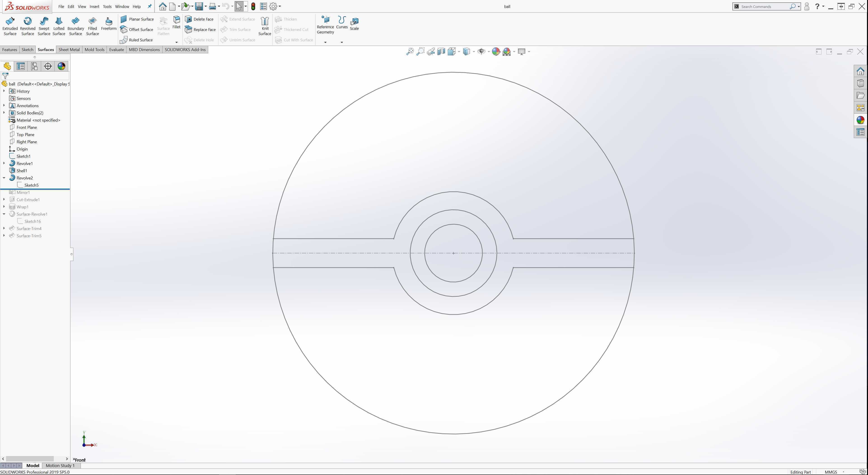Screen dimensions: 868x475
Task: Expand the Annotations tree node
Action: tap(4, 106)
